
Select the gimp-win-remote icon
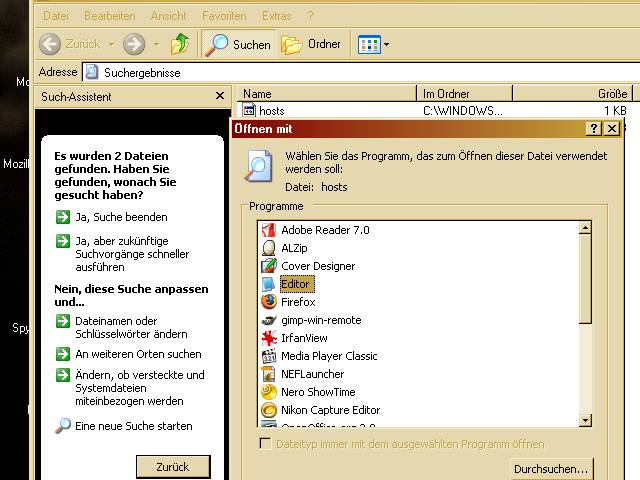tap(269, 320)
